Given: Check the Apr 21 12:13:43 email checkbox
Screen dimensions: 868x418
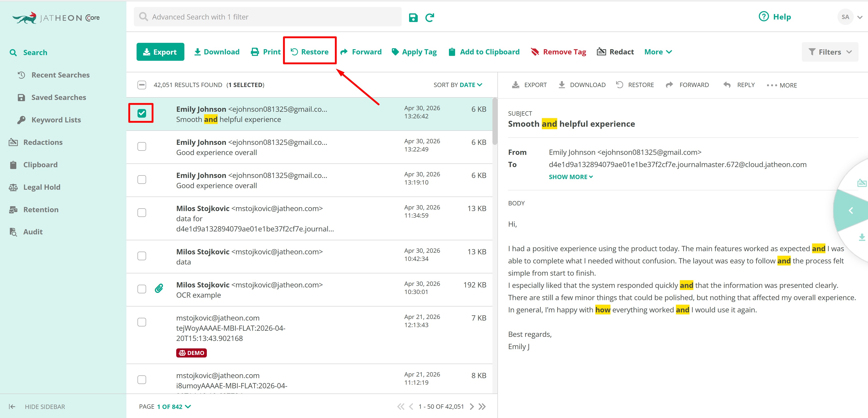Looking at the screenshot, I should (142, 322).
